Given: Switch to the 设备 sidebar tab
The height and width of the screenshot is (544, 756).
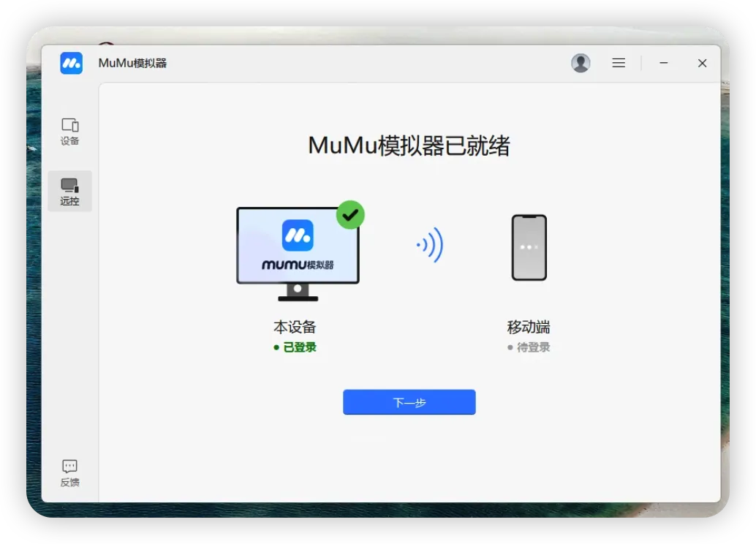Looking at the screenshot, I should tap(70, 132).
